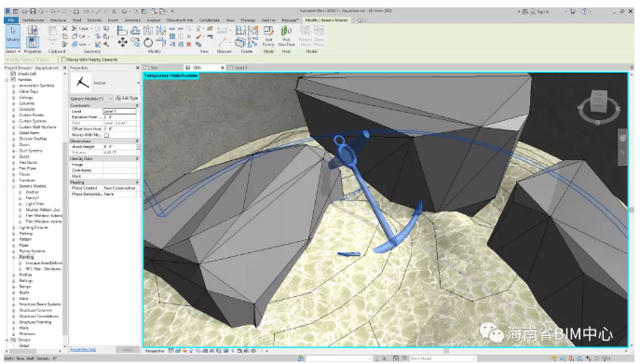Collapse the Generic Models tree node
The height and width of the screenshot is (364, 640).
pyautogui.click(x=13, y=186)
